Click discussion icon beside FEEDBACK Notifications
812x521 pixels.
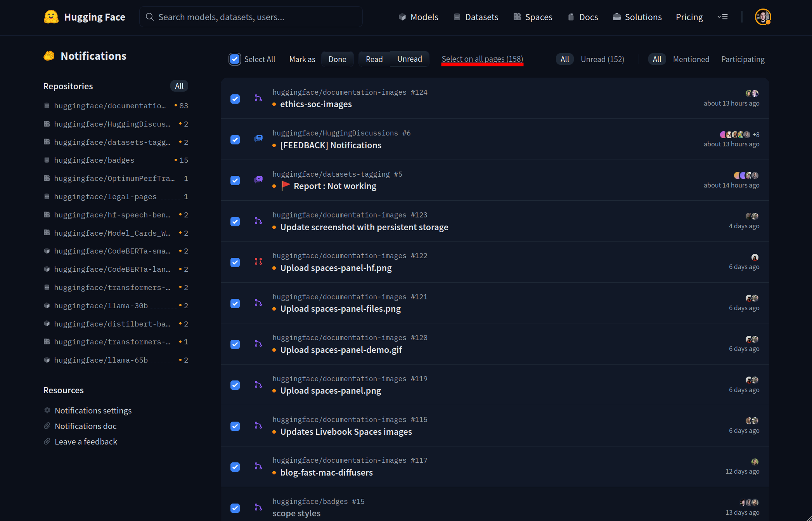(258, 139)
